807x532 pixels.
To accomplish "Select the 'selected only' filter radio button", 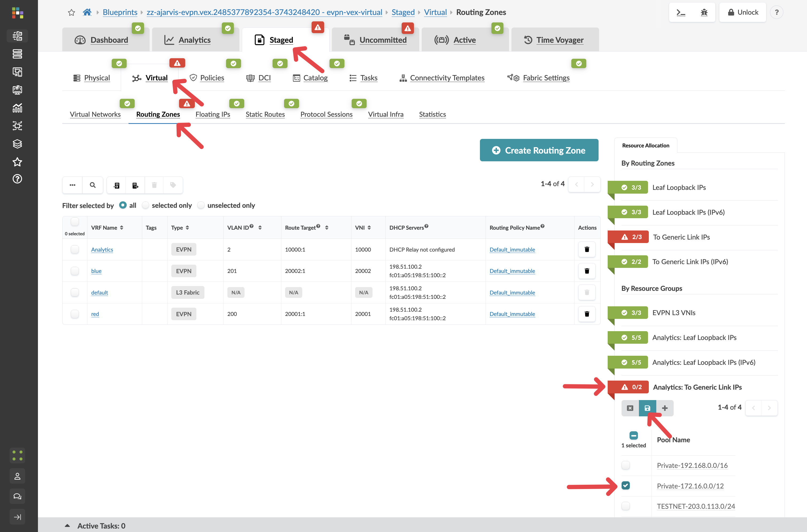I will pos(145,205).
